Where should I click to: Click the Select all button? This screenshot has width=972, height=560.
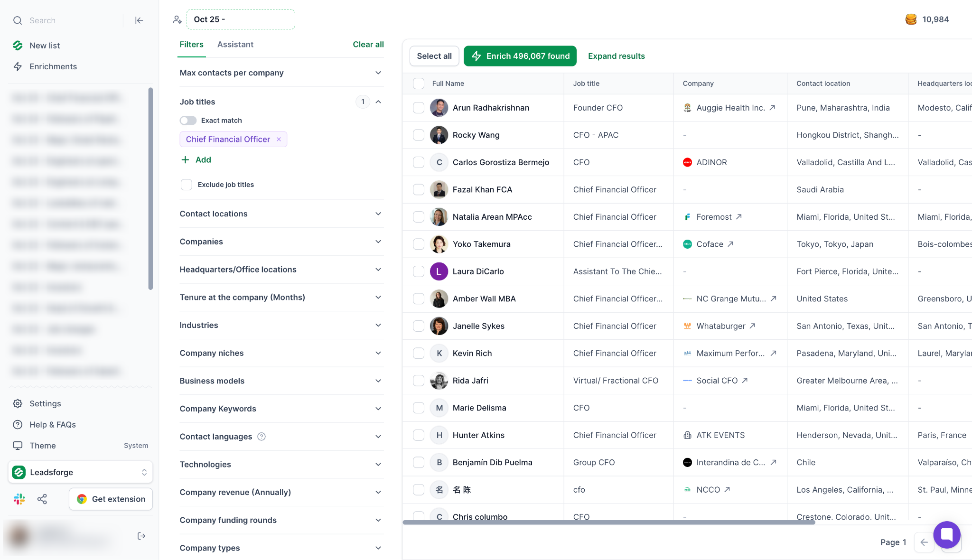click(x=434, y=56)
